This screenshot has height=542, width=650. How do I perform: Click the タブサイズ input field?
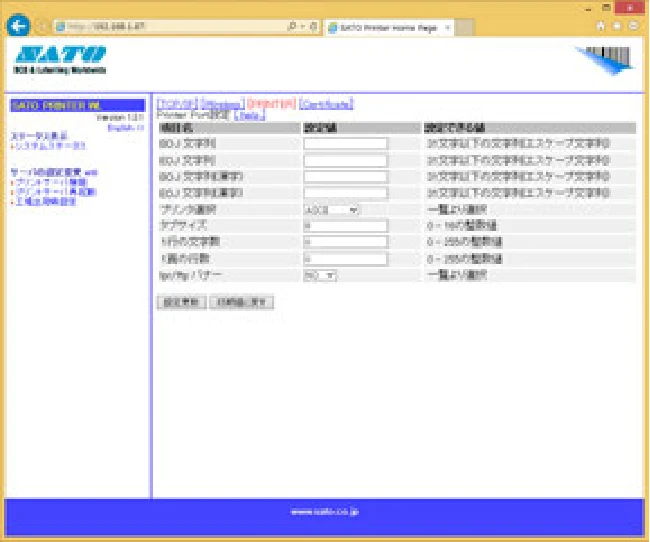click(345, 226)
